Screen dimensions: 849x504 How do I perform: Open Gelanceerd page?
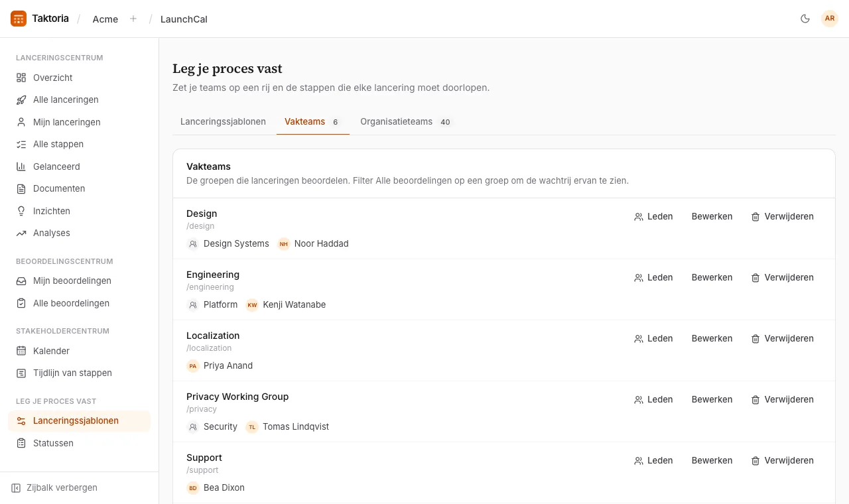(x=79, y=166)
